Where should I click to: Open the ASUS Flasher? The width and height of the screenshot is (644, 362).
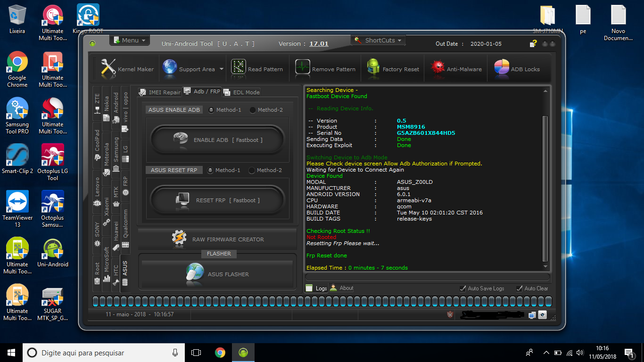click(x=217, y=274)
